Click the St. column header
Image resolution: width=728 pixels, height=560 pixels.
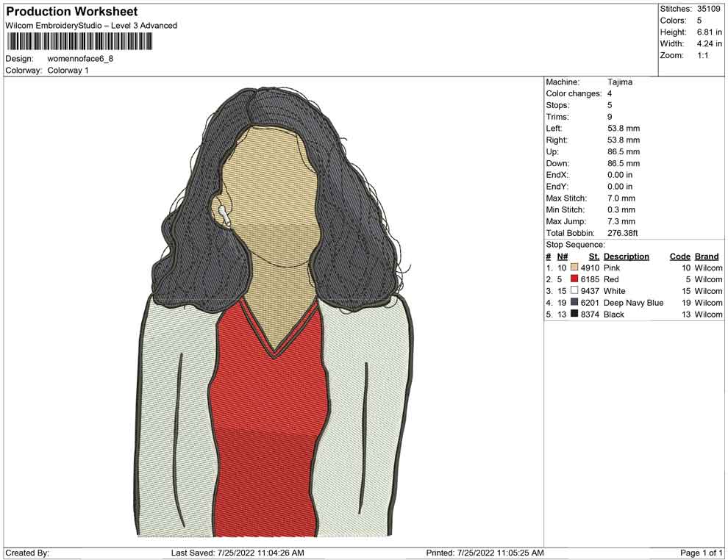594,256
